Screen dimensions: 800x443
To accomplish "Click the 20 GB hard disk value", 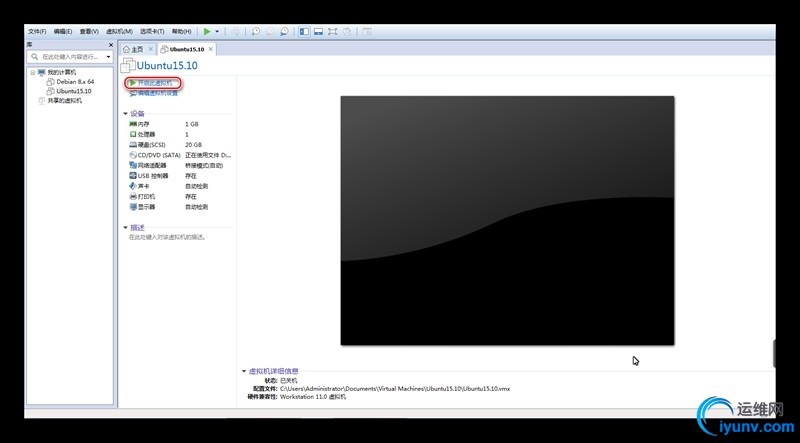I will tap(193, 145).
